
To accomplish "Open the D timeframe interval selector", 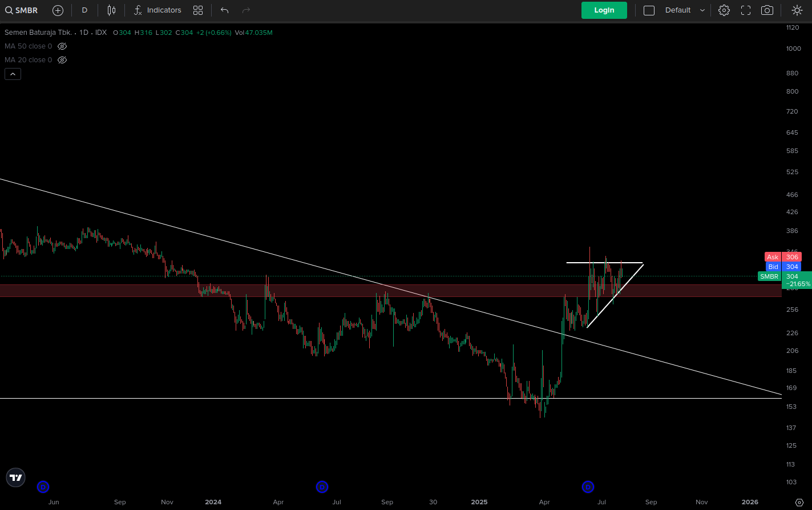I will tap(84, 10).
